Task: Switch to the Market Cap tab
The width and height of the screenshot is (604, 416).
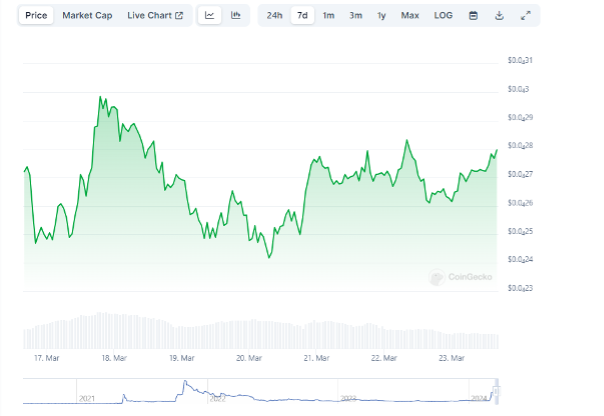Action: click(x=88, y=16)
